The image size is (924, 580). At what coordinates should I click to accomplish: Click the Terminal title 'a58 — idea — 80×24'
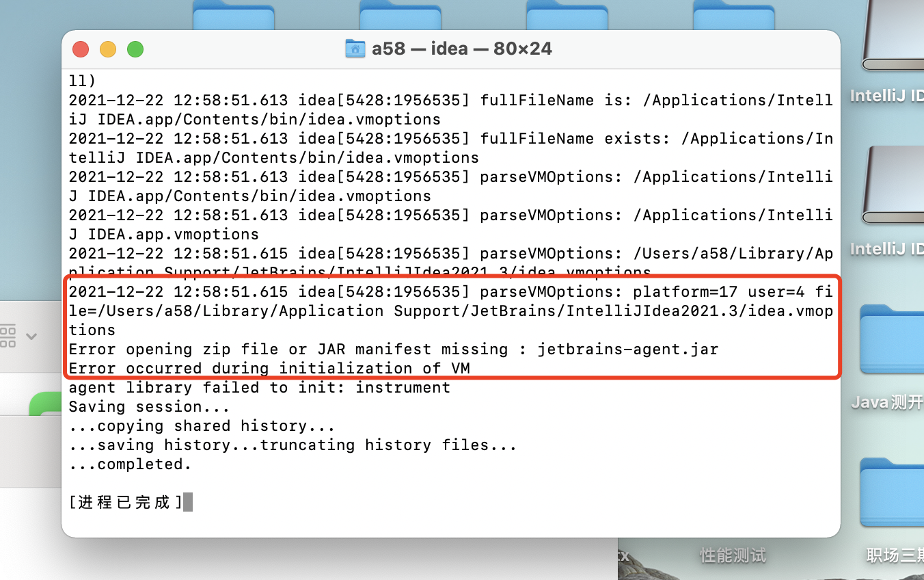pyautogui.click(x=462, y=49)
